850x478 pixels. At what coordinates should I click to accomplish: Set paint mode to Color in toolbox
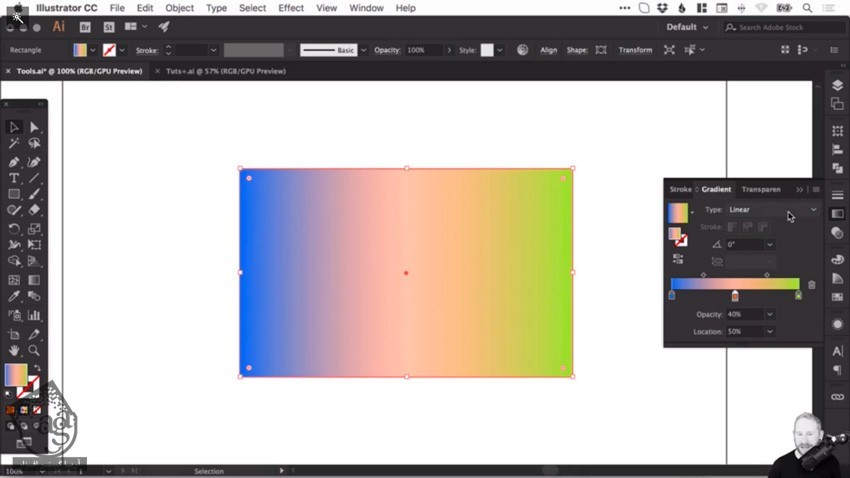pos(11,410)
